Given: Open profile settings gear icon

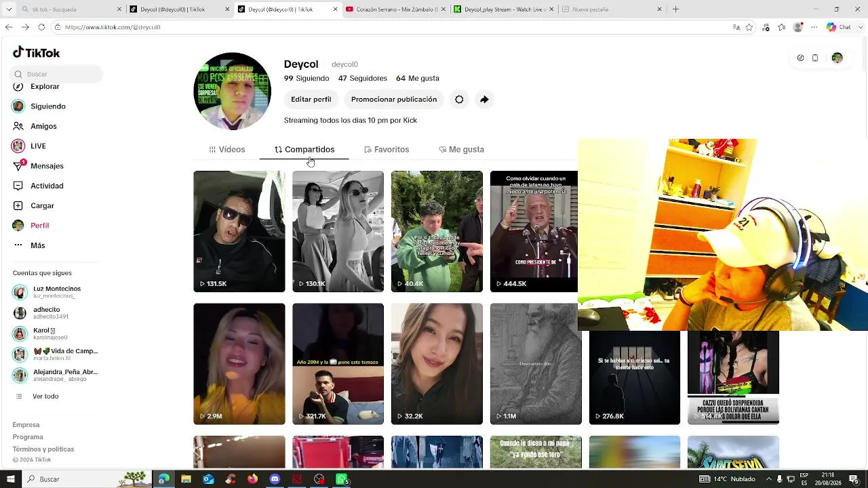Looking at the screenshot, I should [459, 100].
